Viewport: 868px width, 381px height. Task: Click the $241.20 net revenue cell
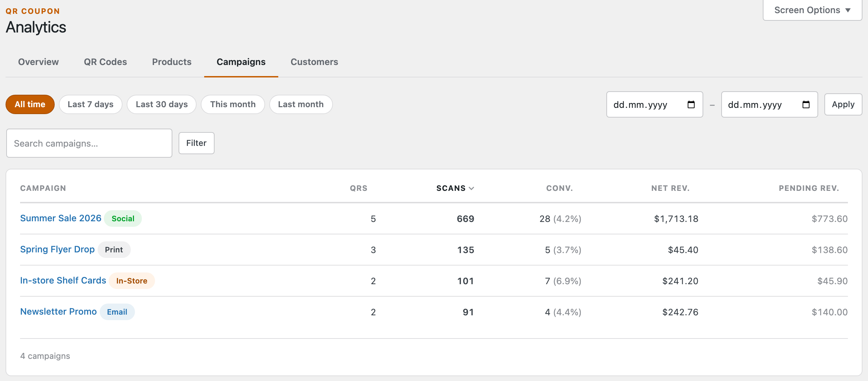coord(680,281)
